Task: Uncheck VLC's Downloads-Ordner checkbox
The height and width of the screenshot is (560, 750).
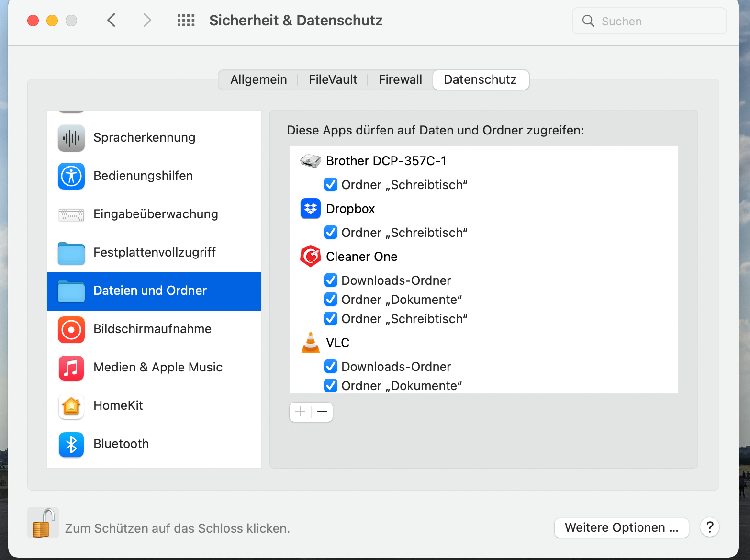Action: (331, 366)
